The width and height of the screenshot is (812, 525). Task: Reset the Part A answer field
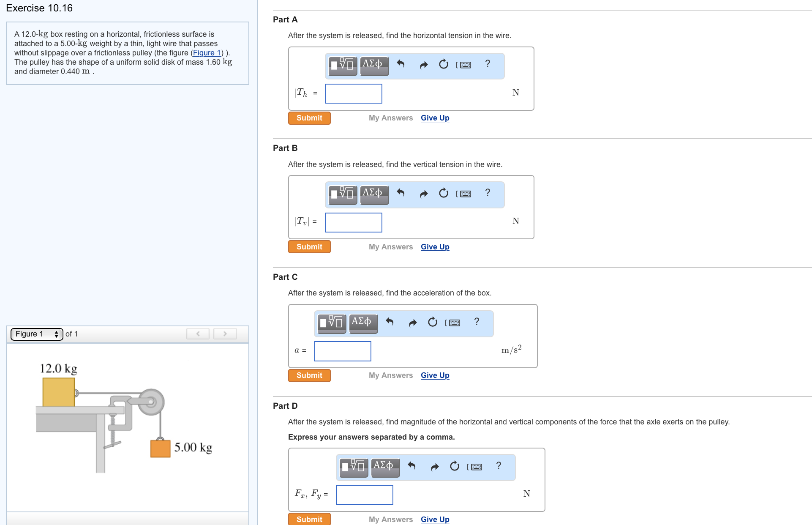pyautogui.click(x=443, y=64)
